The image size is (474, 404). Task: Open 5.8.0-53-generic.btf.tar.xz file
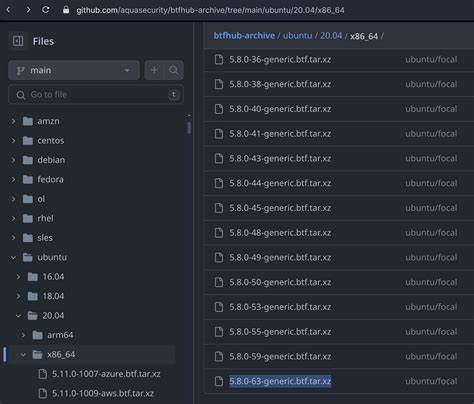coord(280,307)
